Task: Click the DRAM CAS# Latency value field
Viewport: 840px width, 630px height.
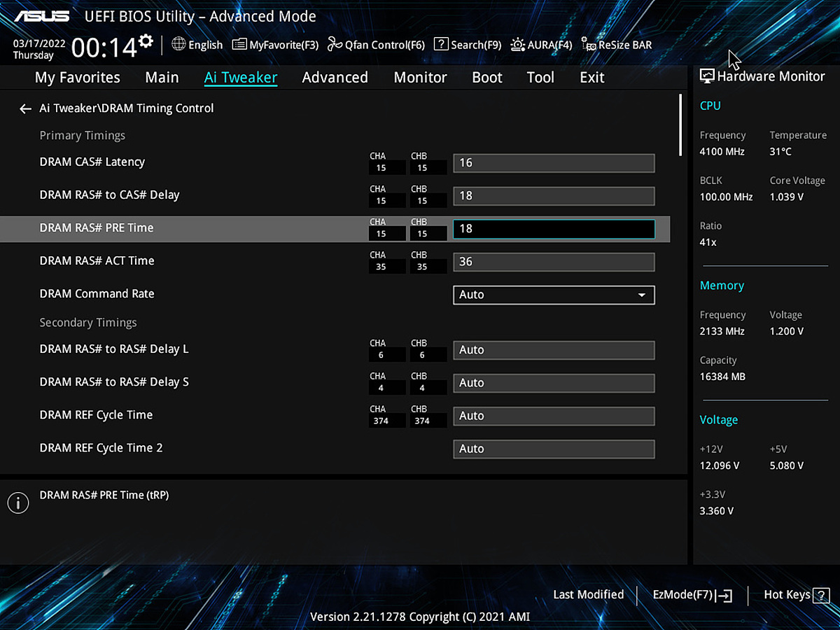Action: [x=554, y=163]
